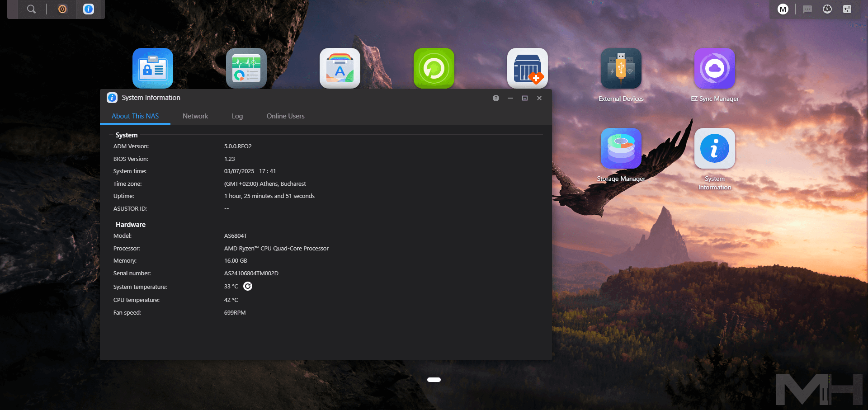Select the fan speed value 699RPM
Viewport: 868px width, 410px height.
[235, 313]
